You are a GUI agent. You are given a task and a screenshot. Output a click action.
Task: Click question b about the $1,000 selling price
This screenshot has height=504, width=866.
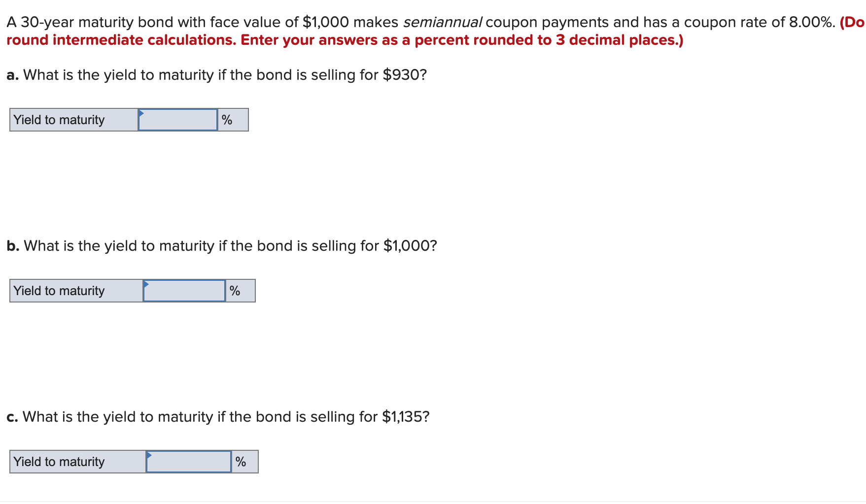coord(222,246)
